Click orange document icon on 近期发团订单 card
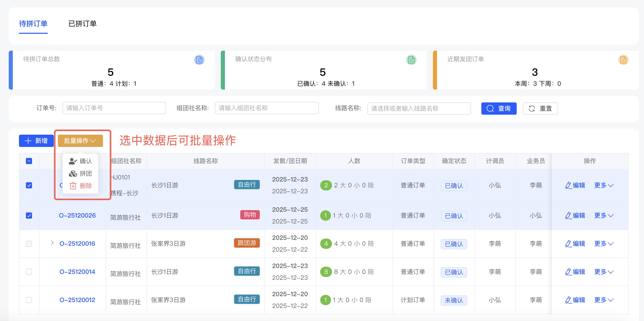The width and height of the screenshot is (644, 321). pyautogui.click(x=624, y=60)
